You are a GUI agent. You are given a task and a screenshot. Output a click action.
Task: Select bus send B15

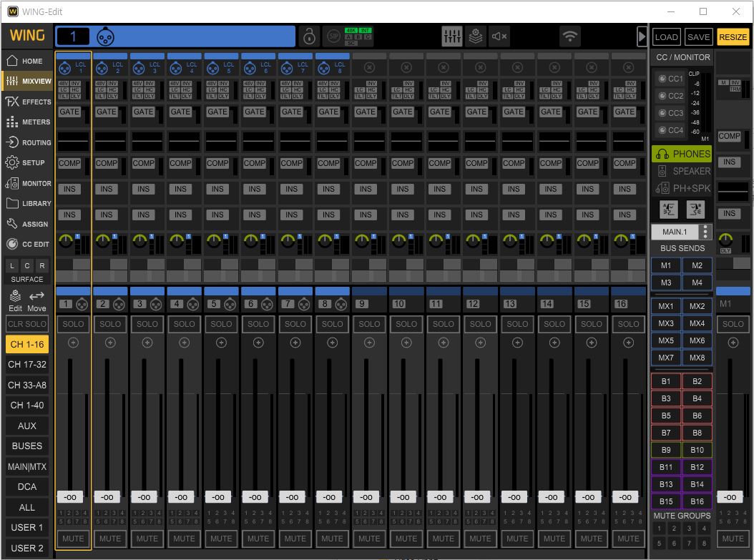[665, 501]
